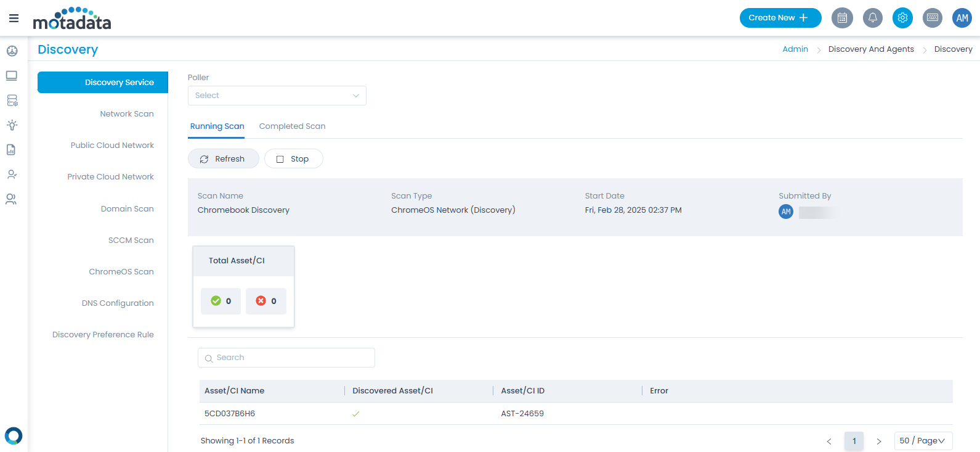Image resolution: width=980 pixels, height=452 pixels.
Task: Open the 50 / Page size dropdown
Action: (923, 441)
